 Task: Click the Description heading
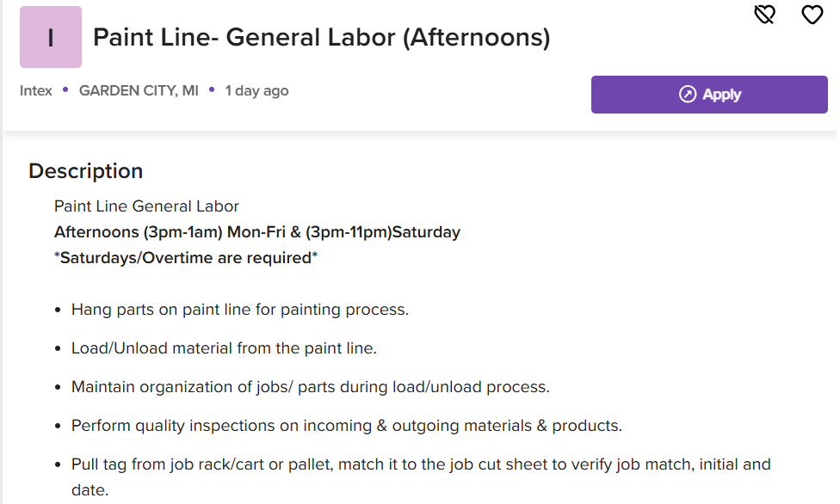pos(86,171)
